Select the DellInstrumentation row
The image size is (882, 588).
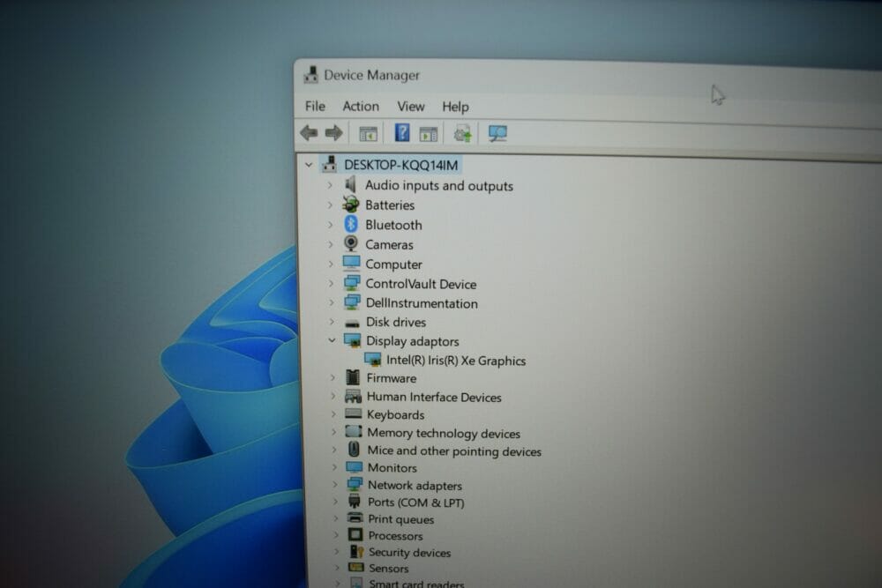pos(422,303)
